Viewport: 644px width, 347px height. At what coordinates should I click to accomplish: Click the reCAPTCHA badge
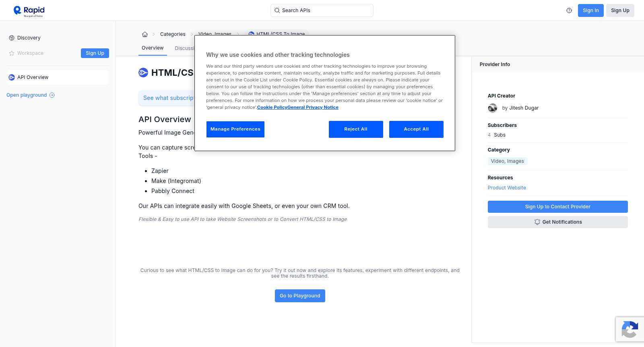630,329
